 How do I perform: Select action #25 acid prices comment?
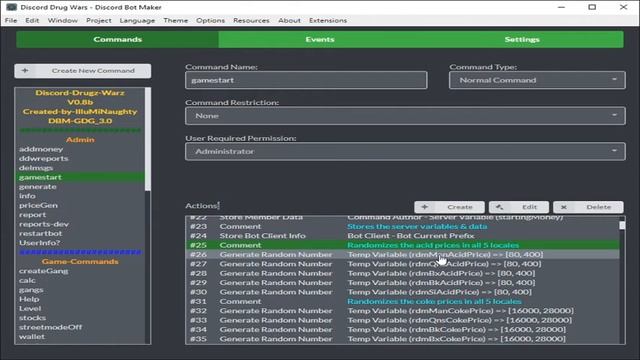(x=402, y=245)
